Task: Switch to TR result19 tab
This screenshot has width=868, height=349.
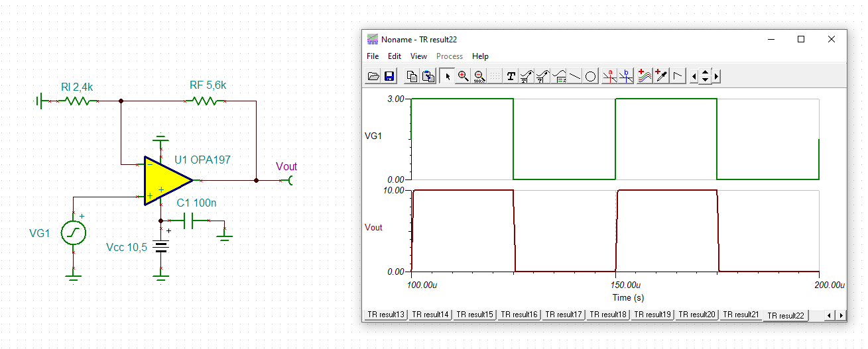Action: click(x=652, y=315)
